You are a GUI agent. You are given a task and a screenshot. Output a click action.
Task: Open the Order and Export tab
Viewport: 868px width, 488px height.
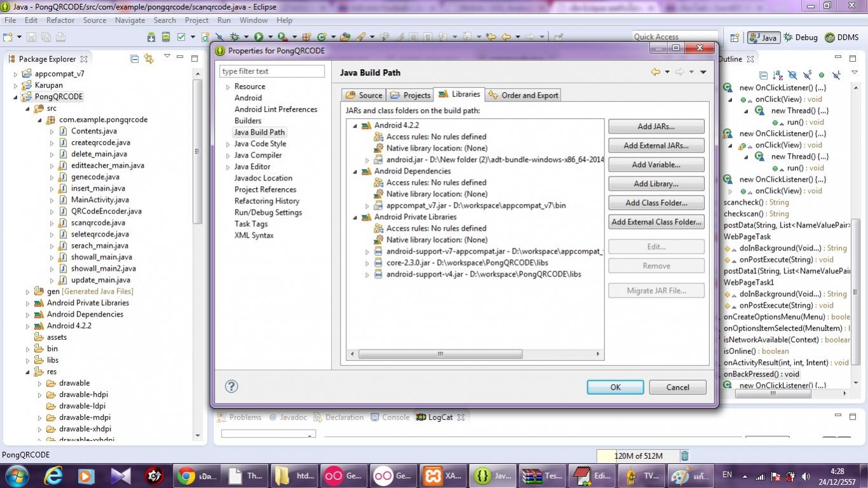coord(524,95)
